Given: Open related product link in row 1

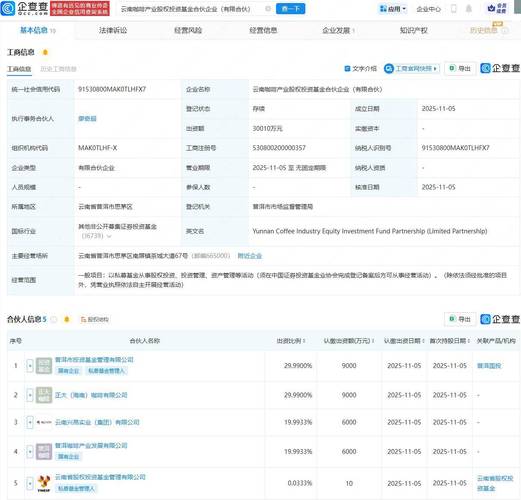Looking at the screenshot, I should (489, 366).
